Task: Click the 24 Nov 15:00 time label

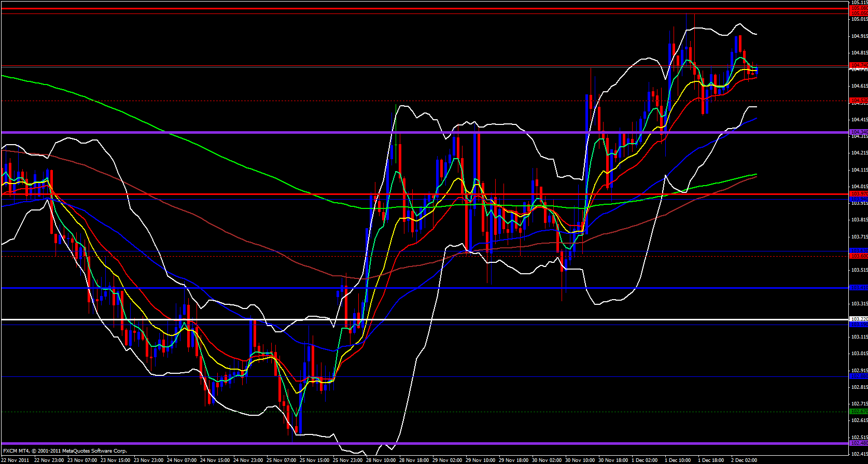Action: pyautogui.click(x=215, y=460)
